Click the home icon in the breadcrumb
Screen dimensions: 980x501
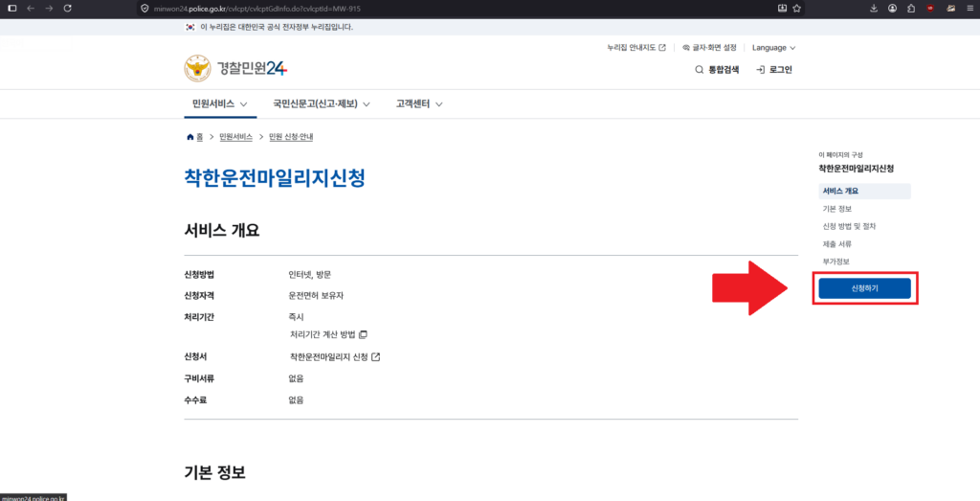[190, 137]
